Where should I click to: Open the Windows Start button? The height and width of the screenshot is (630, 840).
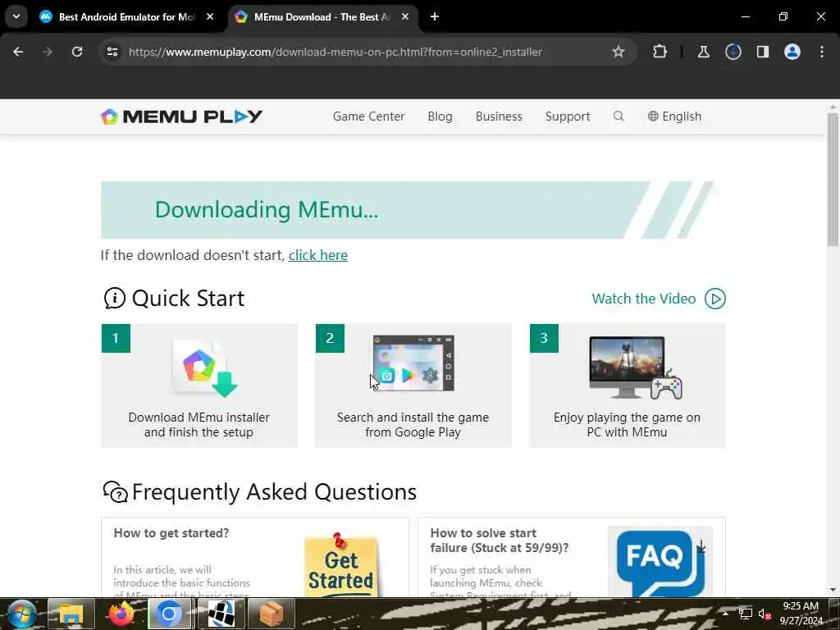[x=21, y=614]
